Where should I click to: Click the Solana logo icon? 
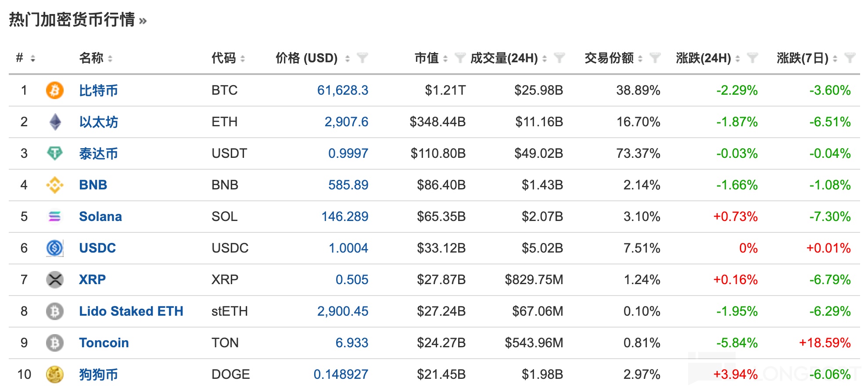pos(55,217)
